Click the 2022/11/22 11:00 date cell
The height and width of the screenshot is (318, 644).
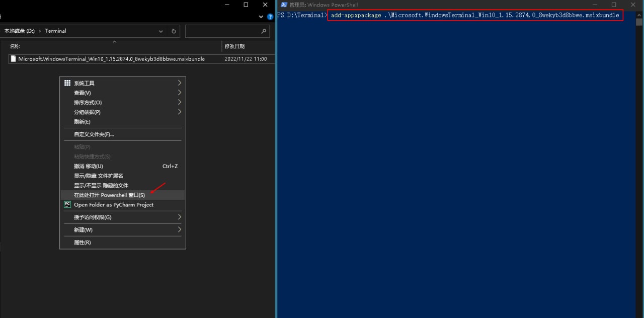246,59
